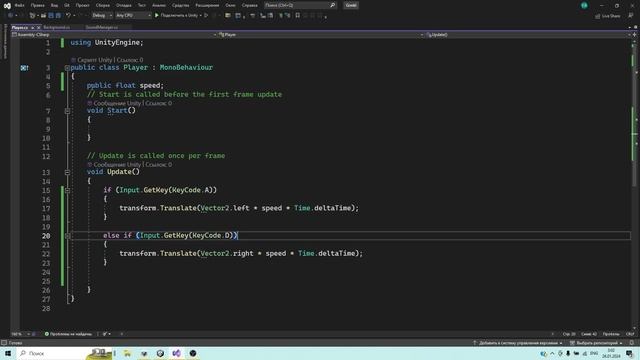This screenshot has width=640, height=360.
Task: Collapse the else if KeyCode.D block
Action: click(x=67, y=236)
